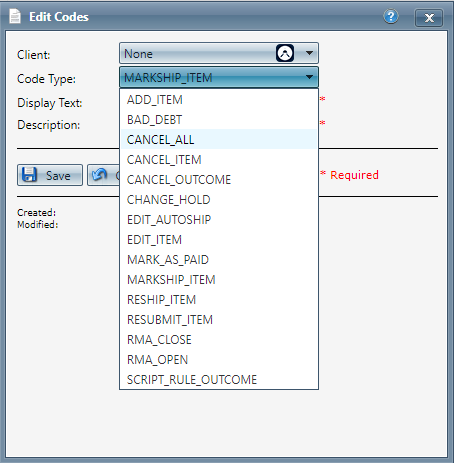Screen dimensions: 454x463
Task: Select MARK_AS_PAID option
Action: pyautogui.click(x=219, y=260)
